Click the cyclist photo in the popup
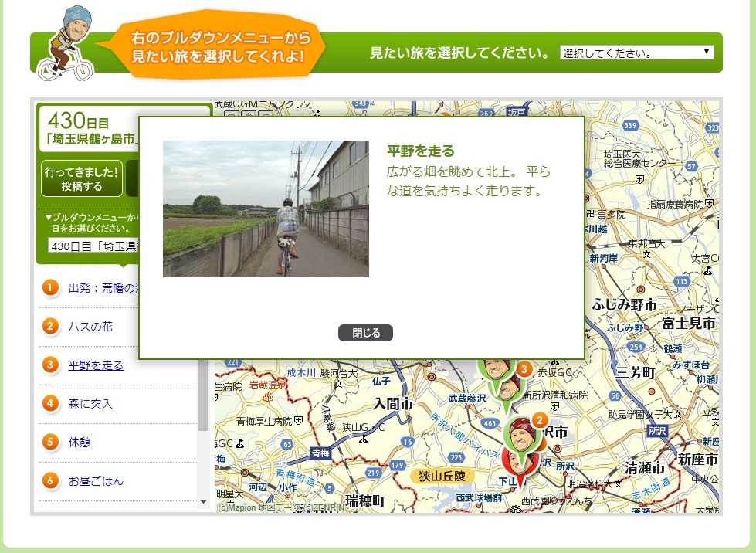Screen dimensions: 756x553 click(x=266, y=209)
